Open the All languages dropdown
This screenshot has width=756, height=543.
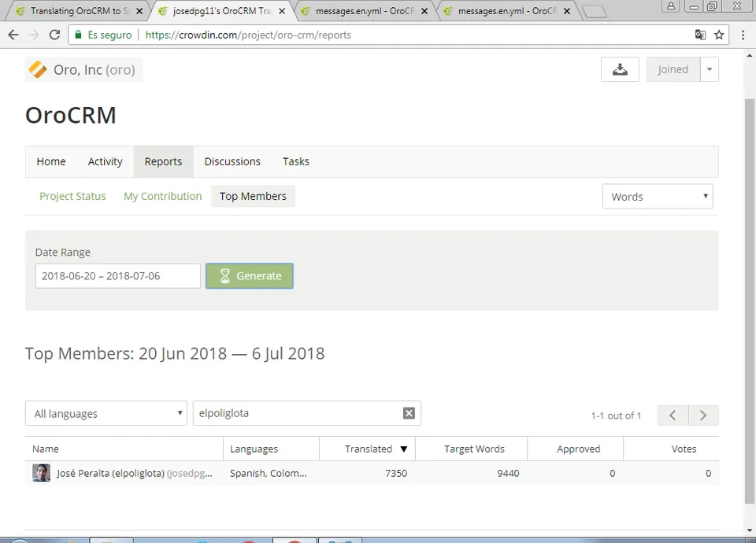(x=106, y=413)
